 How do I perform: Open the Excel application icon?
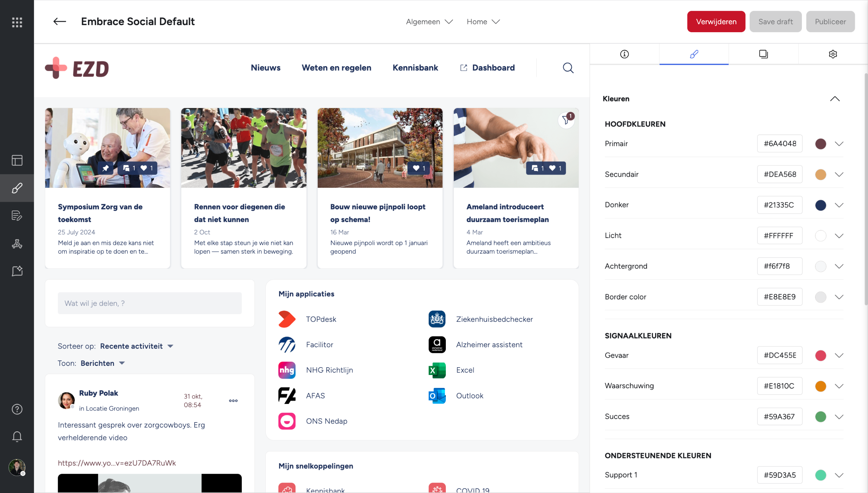(437, 370)
